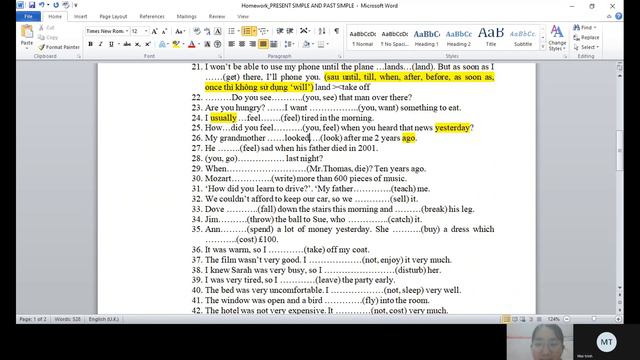
Task: Open the File tab
Action: (x=28, y=16)
